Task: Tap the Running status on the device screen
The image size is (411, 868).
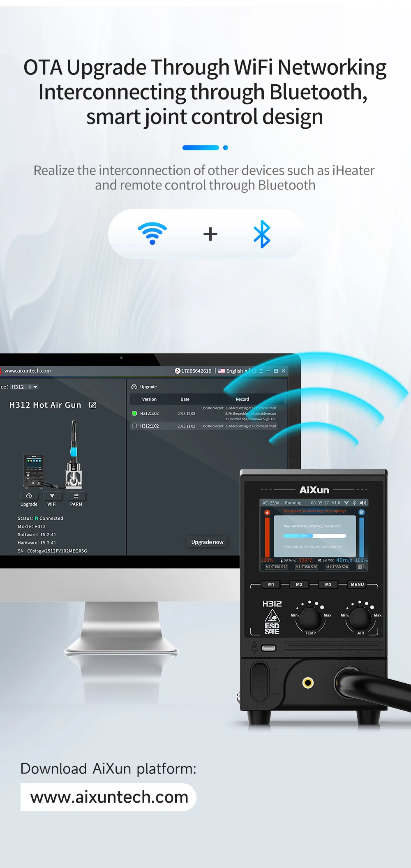Action: pyautogui.click(x=293, y=503)
